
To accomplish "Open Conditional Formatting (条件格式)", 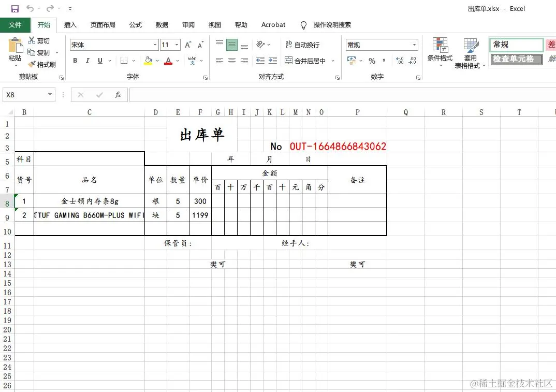I will coord(440,52).
